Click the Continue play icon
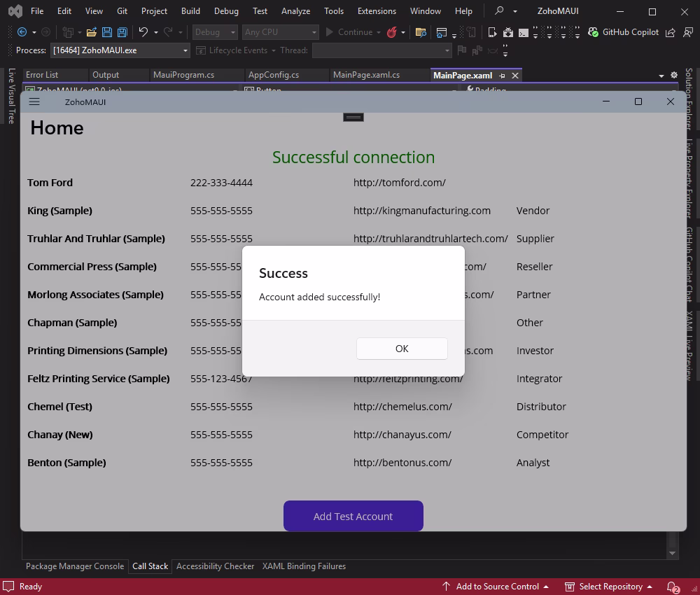Viewport: 700px width, 595px height. click(x=330, y=31)
